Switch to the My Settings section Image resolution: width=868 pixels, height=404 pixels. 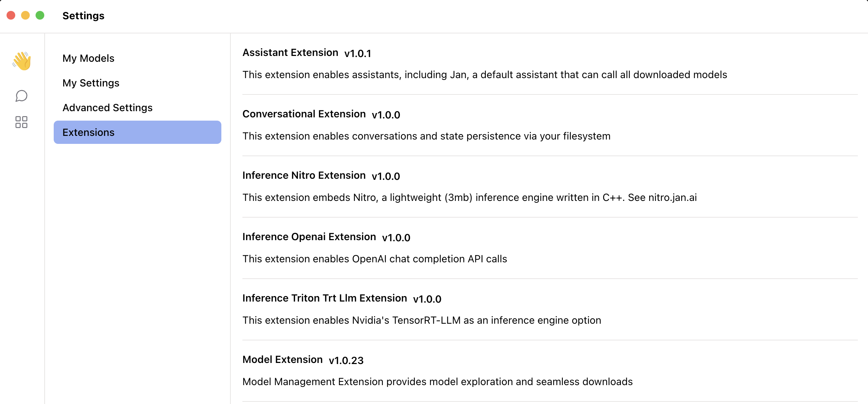tap(91, 83)
